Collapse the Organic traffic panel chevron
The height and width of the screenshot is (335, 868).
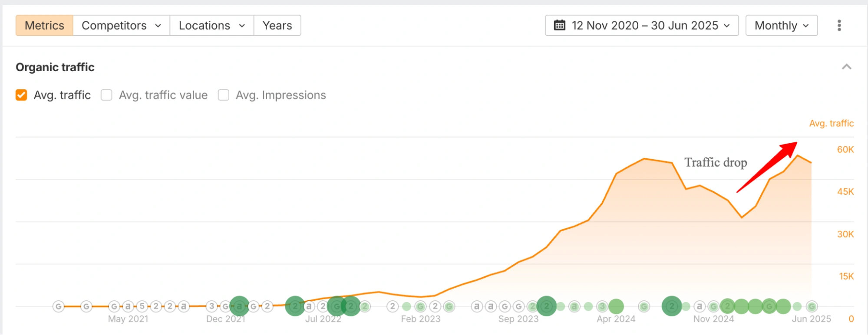pos(846,67)
